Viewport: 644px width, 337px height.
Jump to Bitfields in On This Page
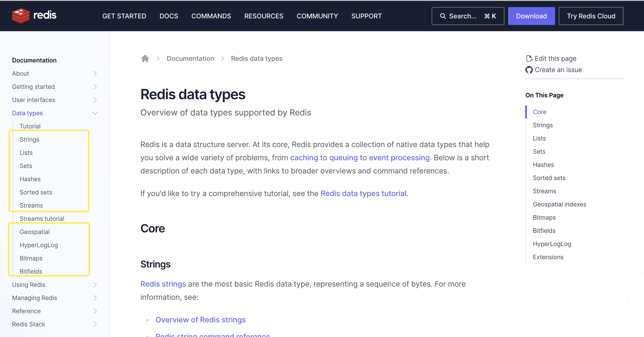(x=544, y=231)
